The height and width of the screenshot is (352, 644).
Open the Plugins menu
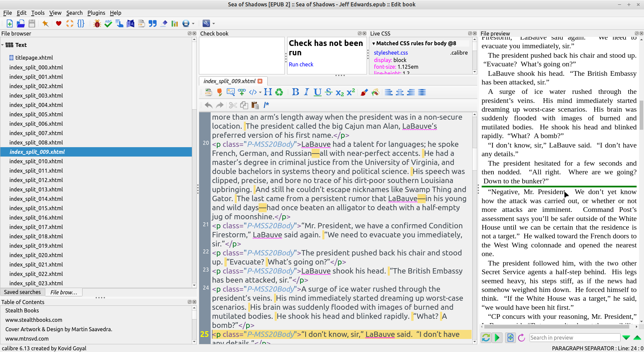(x=96, y=13)
